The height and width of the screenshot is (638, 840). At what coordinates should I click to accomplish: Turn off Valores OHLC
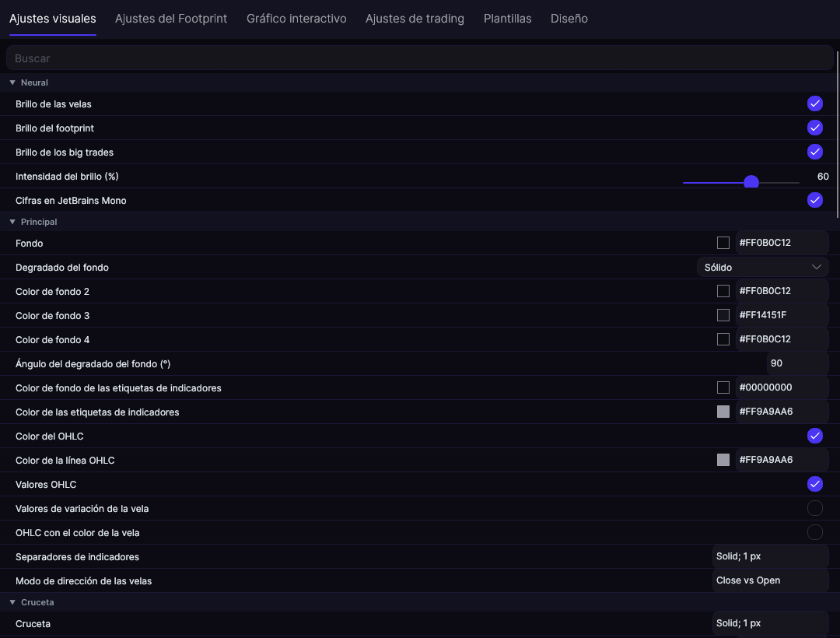[814, 484]
